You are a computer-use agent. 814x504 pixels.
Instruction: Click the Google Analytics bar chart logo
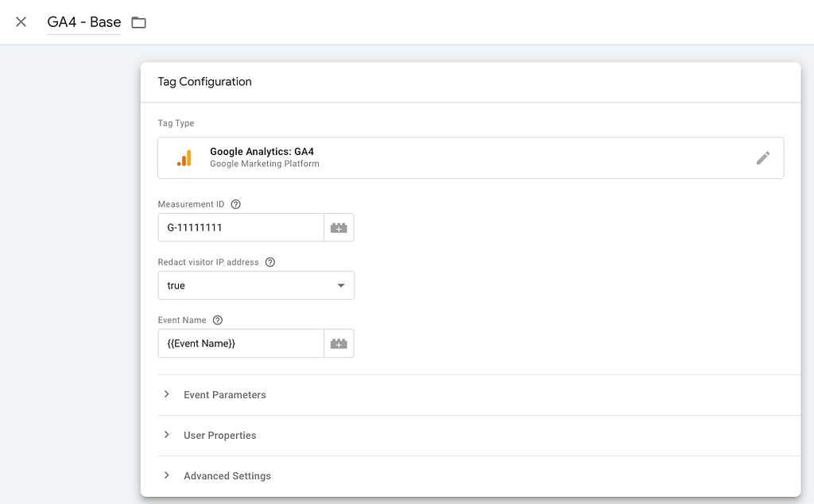coord(184,157)
